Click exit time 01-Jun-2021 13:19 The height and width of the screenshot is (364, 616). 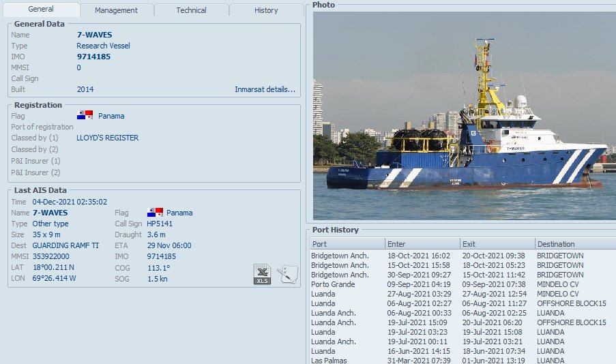tap(493, 360)
